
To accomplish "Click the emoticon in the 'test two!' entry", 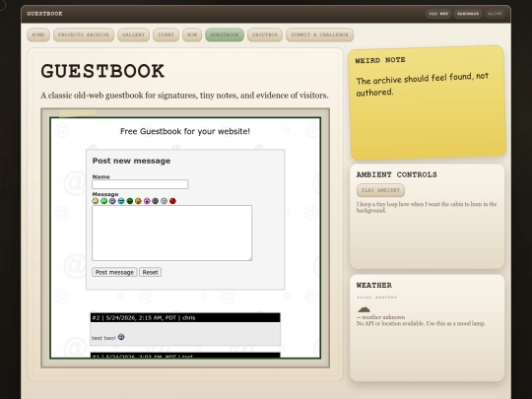I will [121, 337].
